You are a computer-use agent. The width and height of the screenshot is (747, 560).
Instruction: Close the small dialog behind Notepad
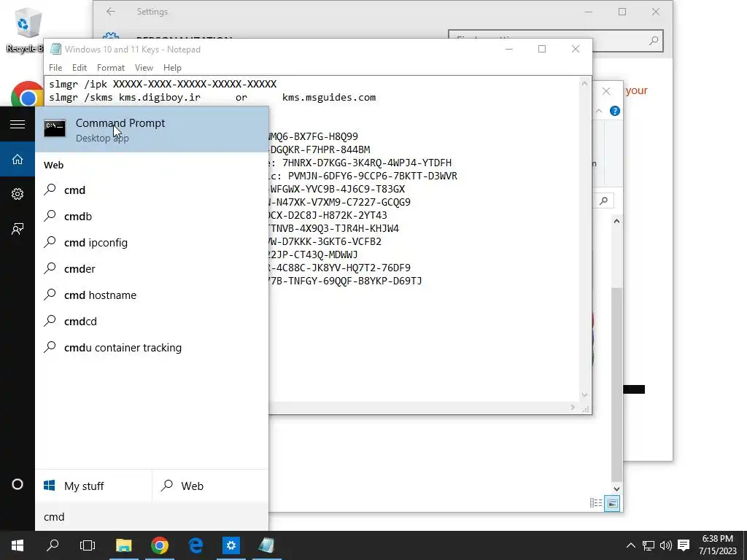(x=606, y=91)
